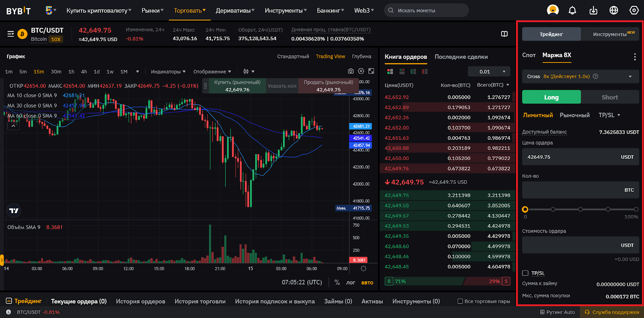
Task: Open Cross 8x leverage dropdown
Action: point(580,77)
